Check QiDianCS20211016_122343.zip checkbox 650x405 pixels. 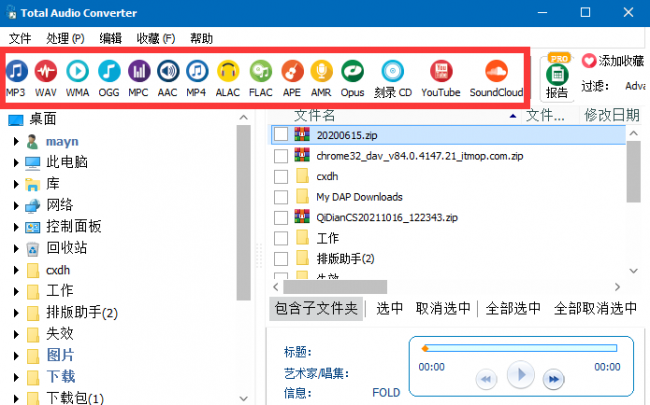click(x=281, y=218)
